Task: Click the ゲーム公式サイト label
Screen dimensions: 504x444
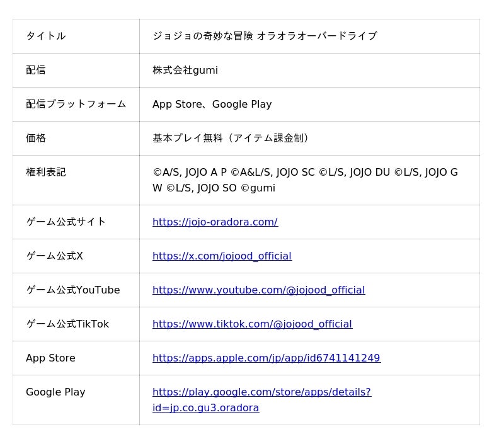Action: click(x=66, y=222)
